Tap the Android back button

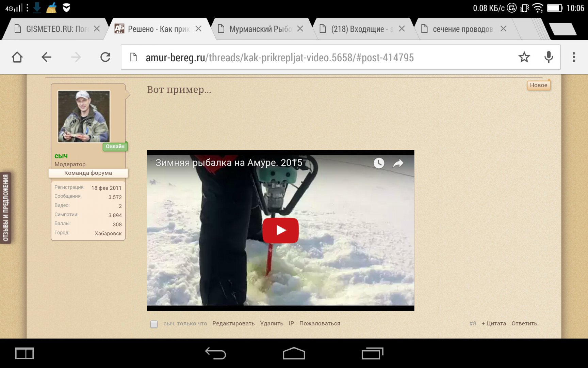pyautogui.click(x=216, y=353)
